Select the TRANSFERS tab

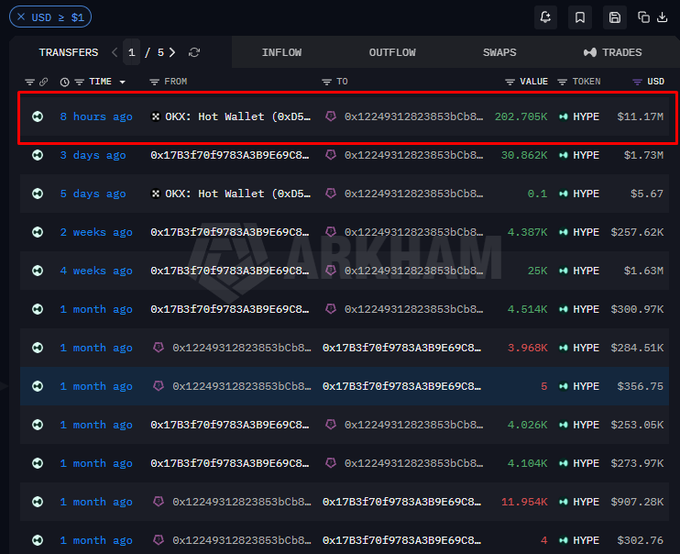point(69,52)
